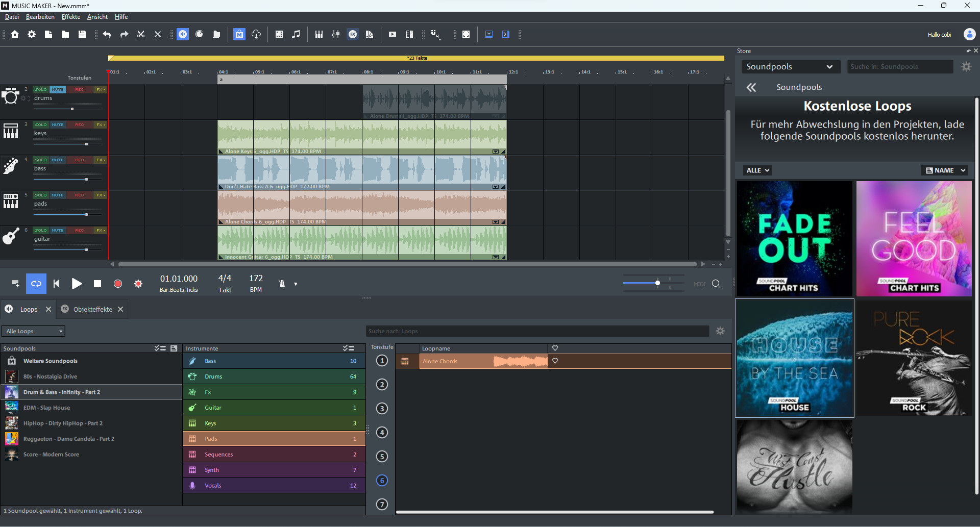980x527 pixels.
Task: Click the red Record button
Action: tap(118, 284)
